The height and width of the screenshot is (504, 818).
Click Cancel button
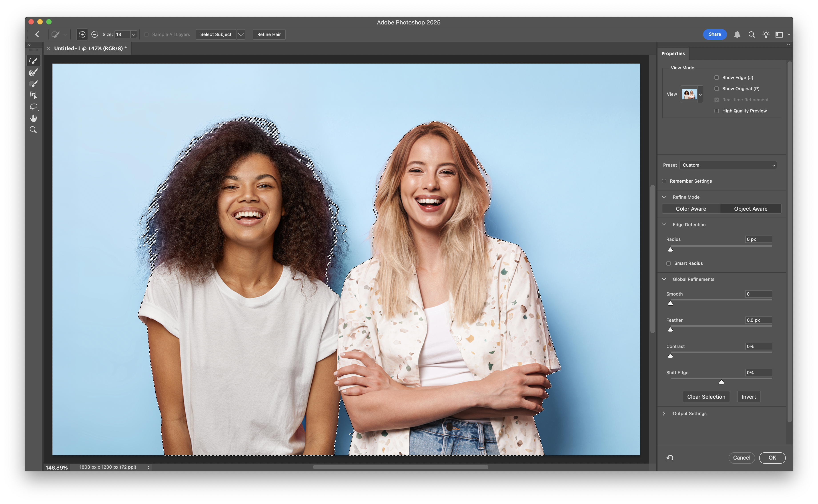[741, 458]
